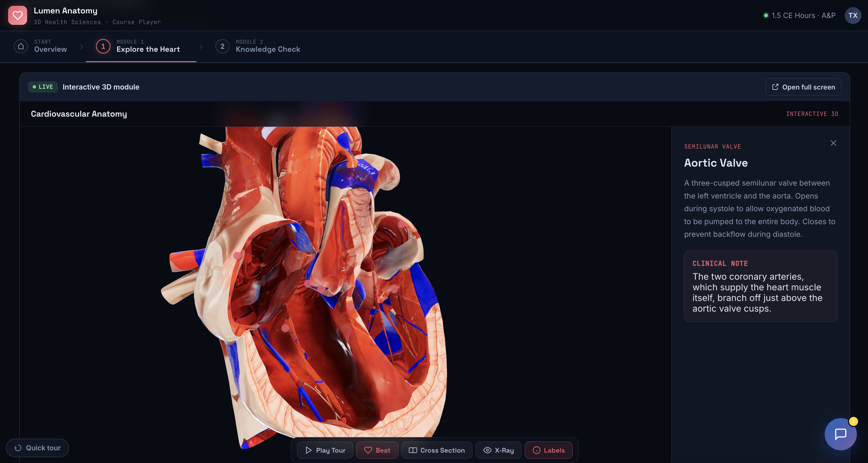The image size is (868, 463).
Task: Click the chevron between Overview and Module 1
Action: [x=81, y=47]
